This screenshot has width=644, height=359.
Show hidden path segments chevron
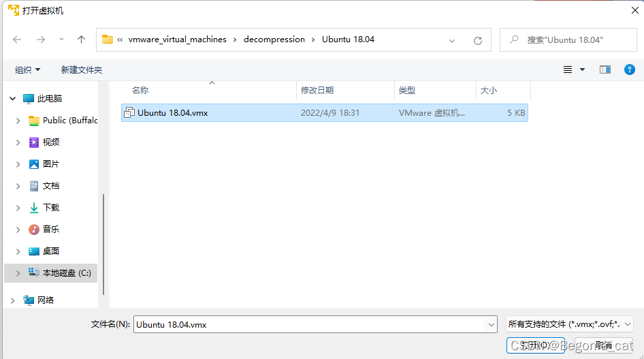pyautogui.click(x=120, y=40)
